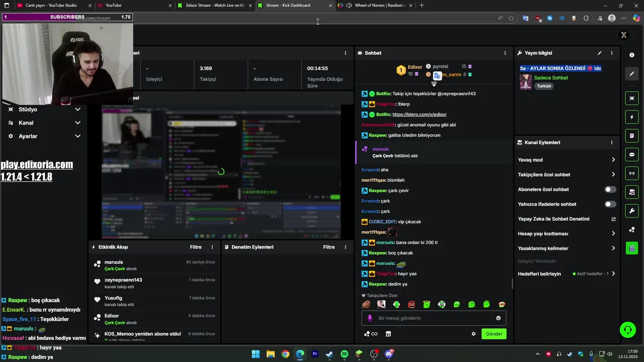Toggle Yalnızca ifadelerle sohbet switch
The height and width of the screenshot is (362, 644).
[x=610, y=204]
